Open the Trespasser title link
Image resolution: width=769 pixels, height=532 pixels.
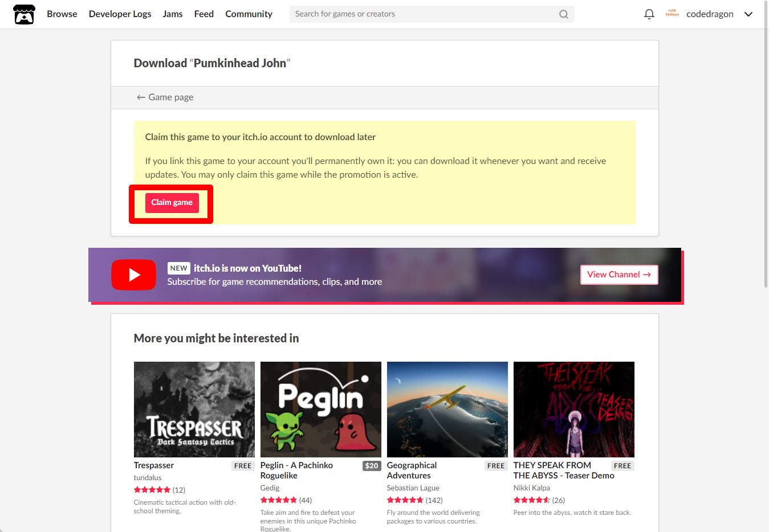(x=154, y=465)
